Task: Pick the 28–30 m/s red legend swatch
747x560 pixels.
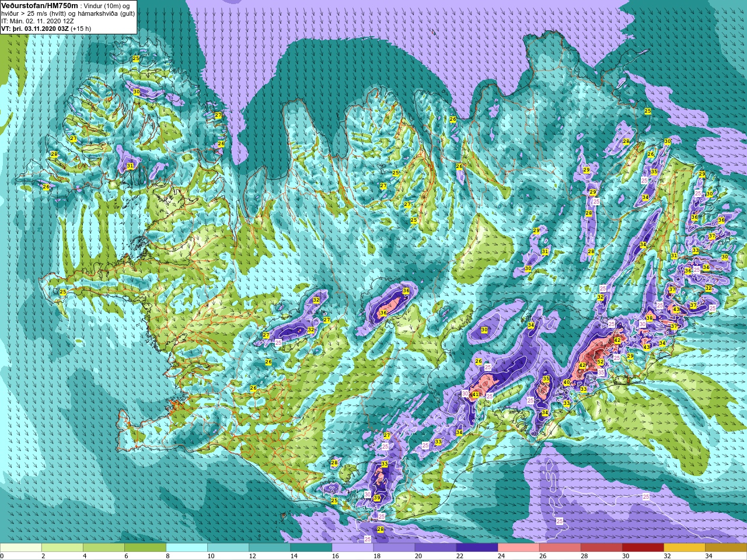Action: click(x=601, y=548)
